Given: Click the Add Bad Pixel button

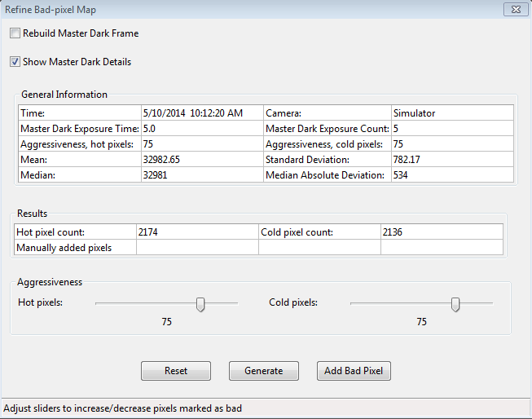Looking at the screenshot, I should coord(354,371).
